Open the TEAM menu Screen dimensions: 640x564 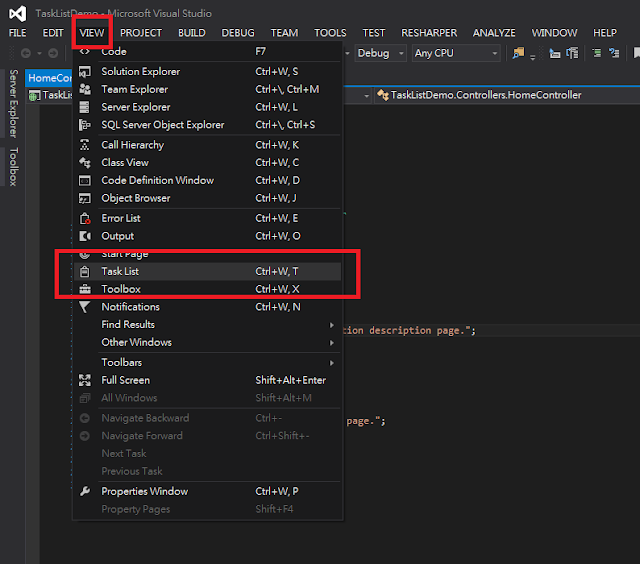(284, 33)
